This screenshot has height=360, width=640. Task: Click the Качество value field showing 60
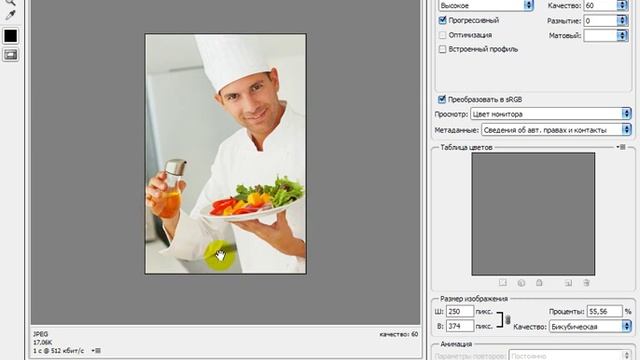[x=600, y=5]
